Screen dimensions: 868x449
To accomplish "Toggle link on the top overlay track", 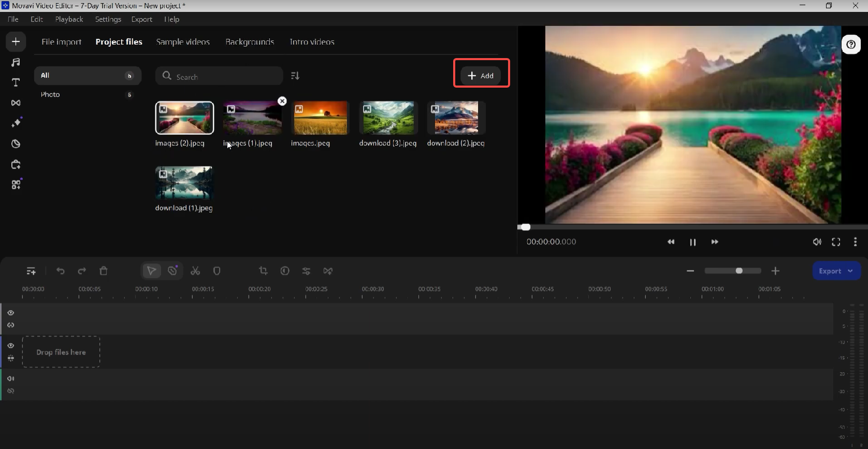I will tap(11, 325).
